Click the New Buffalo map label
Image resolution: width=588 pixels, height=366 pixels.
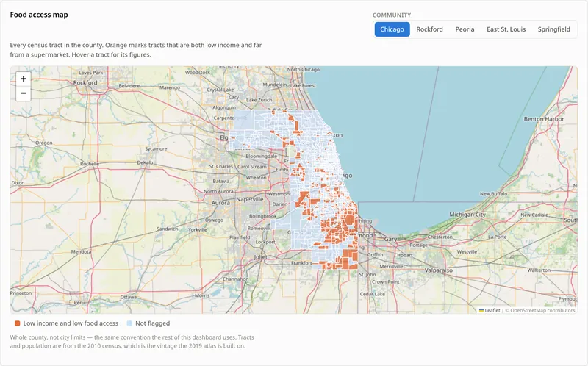(x=493, y=194)
